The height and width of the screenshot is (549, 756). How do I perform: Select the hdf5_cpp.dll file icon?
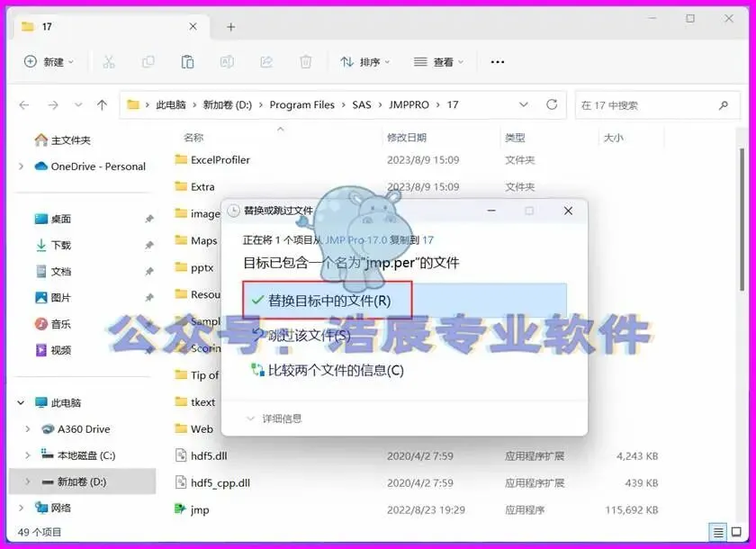[x=181, y=482]
